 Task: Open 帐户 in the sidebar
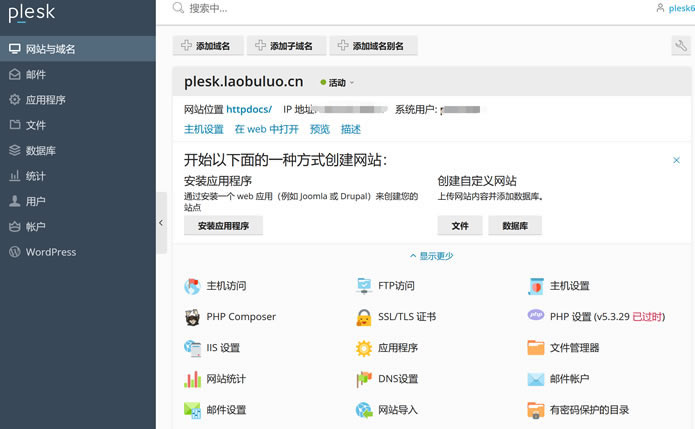[x=78, y=226]
